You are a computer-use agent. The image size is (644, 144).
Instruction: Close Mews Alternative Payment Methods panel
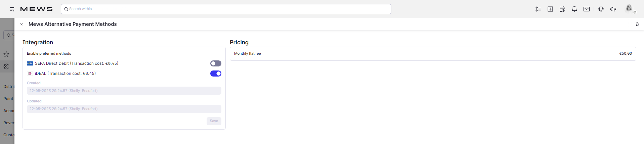(x=22, y=24)
